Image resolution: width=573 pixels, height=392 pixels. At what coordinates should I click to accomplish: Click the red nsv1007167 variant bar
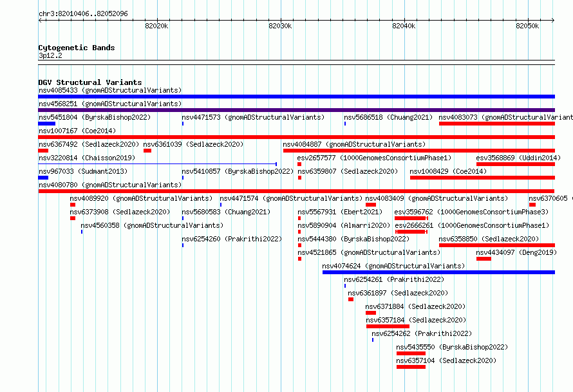pyautogui.click(x=296, y=137)
